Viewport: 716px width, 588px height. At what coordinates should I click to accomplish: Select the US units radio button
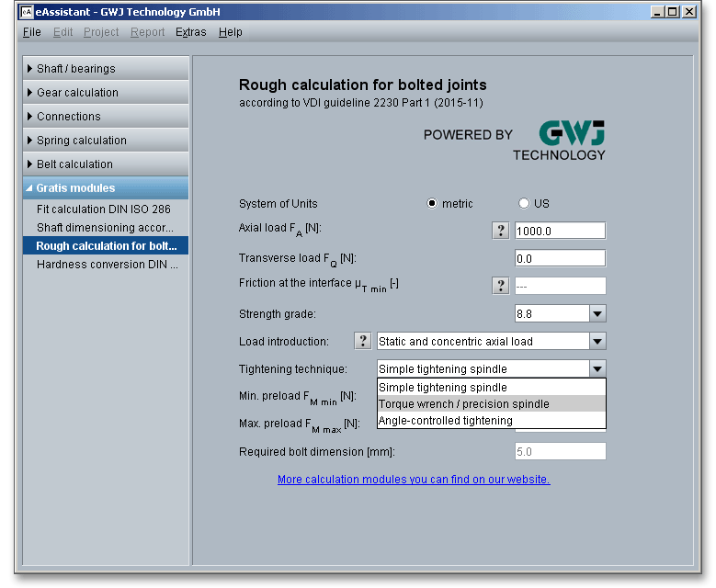[525, 204]
